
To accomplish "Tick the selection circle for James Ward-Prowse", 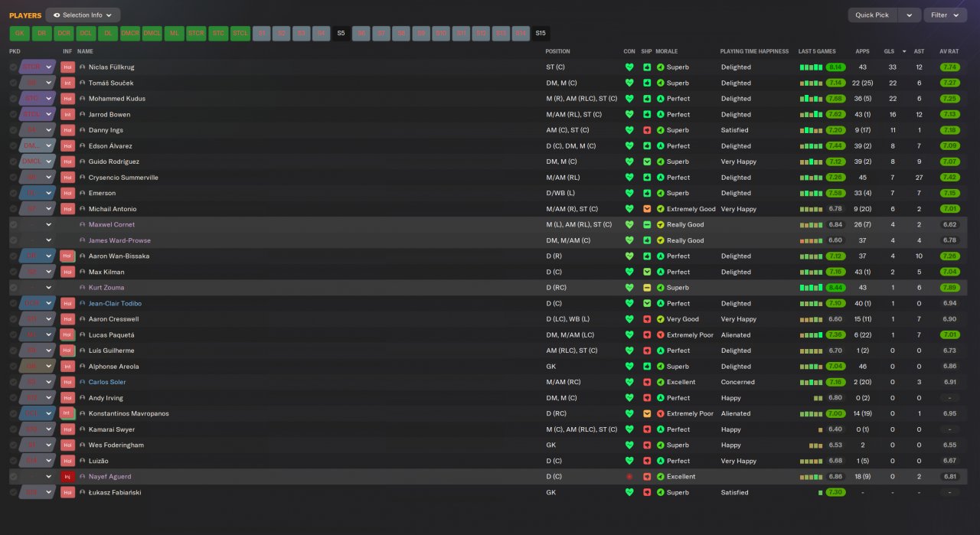I will (13, 240).
